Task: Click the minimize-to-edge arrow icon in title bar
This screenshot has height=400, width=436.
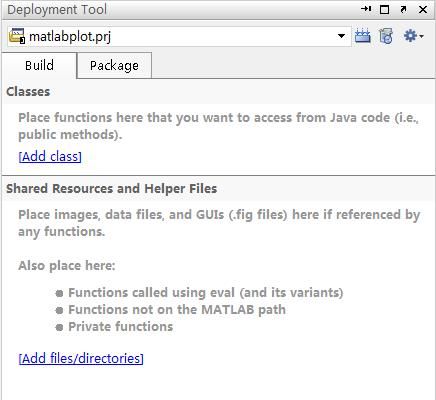Action: tap(366, 9)
